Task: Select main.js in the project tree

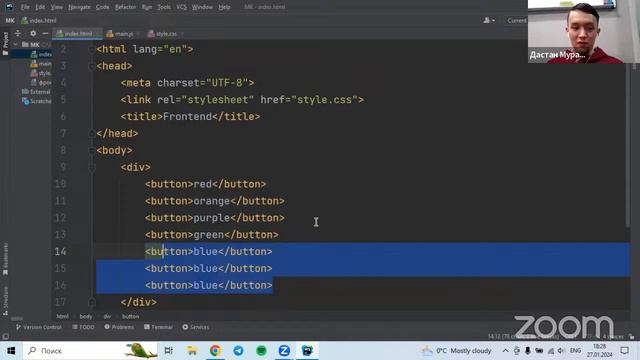Action: (x=41, y=64)
